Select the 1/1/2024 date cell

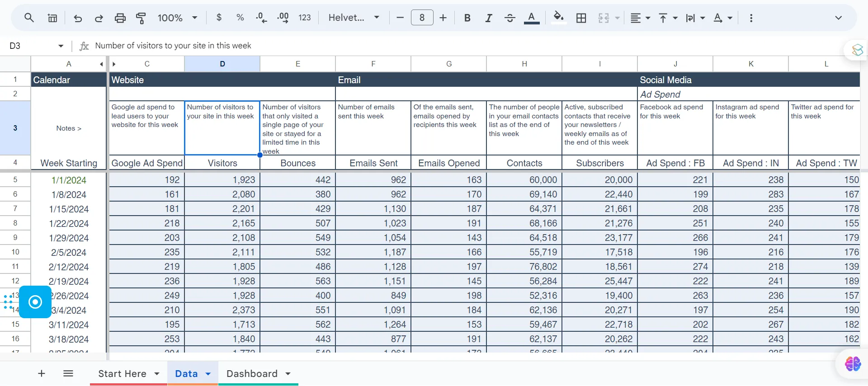tap(69, 180)
